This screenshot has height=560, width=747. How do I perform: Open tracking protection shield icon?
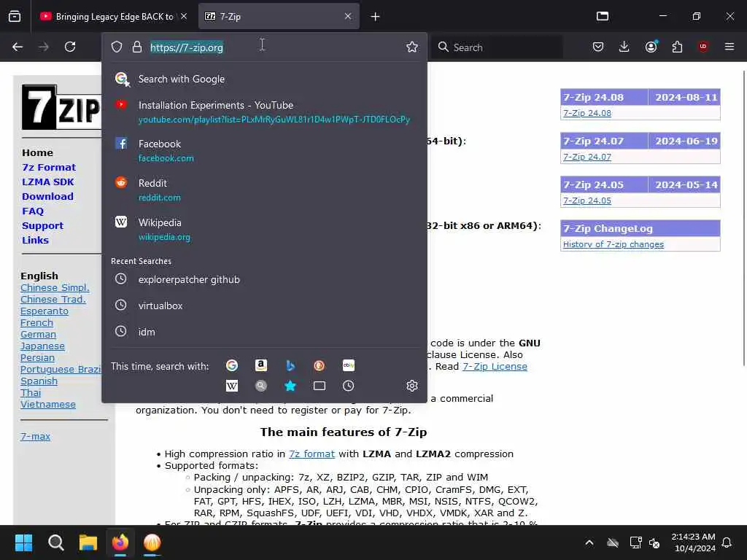click(117, 47)
